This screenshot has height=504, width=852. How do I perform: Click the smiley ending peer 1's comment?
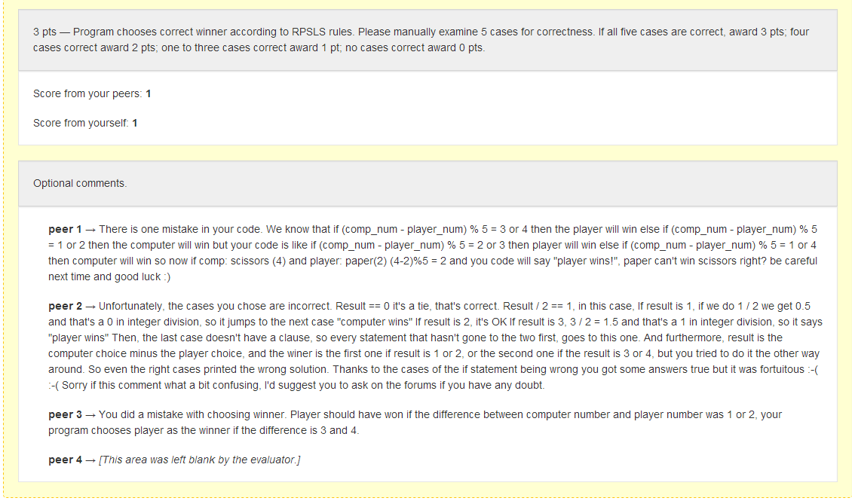pyautogui.click(x=167, y=276)
